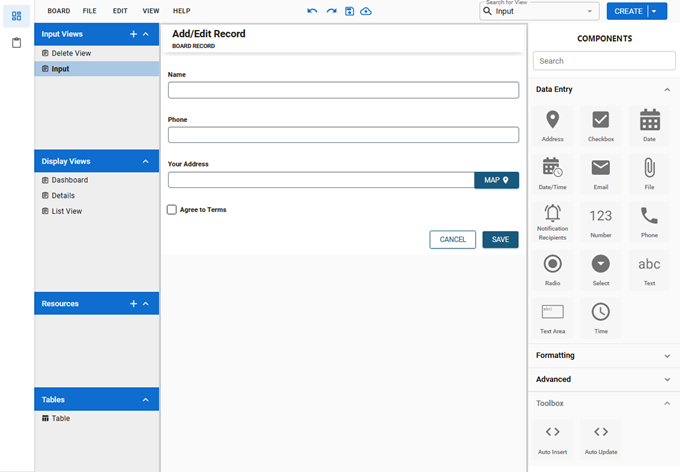Click the redo arrow icon
This screenshot has width=680, height=472.
[x=331, y=11]
